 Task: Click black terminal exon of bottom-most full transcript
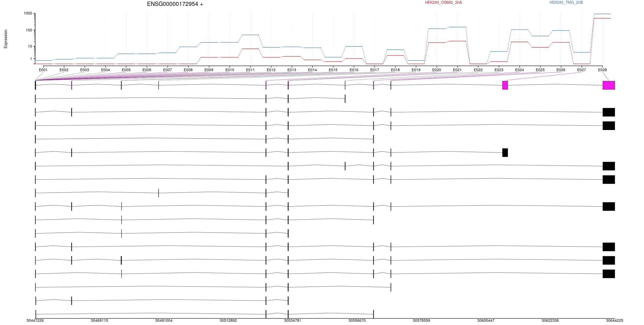(609, 274)
